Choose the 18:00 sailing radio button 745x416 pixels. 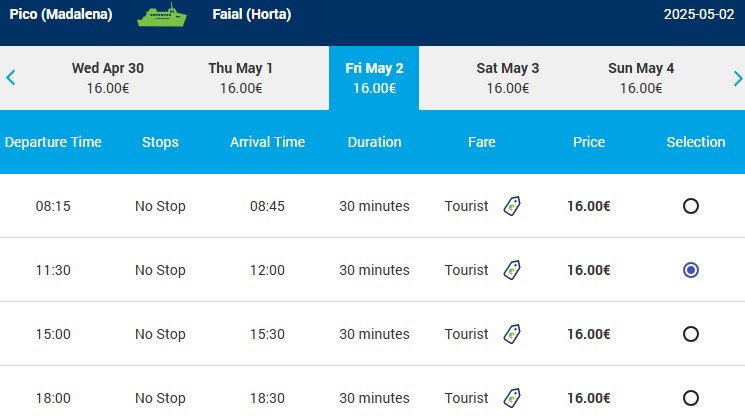point(690,398)
